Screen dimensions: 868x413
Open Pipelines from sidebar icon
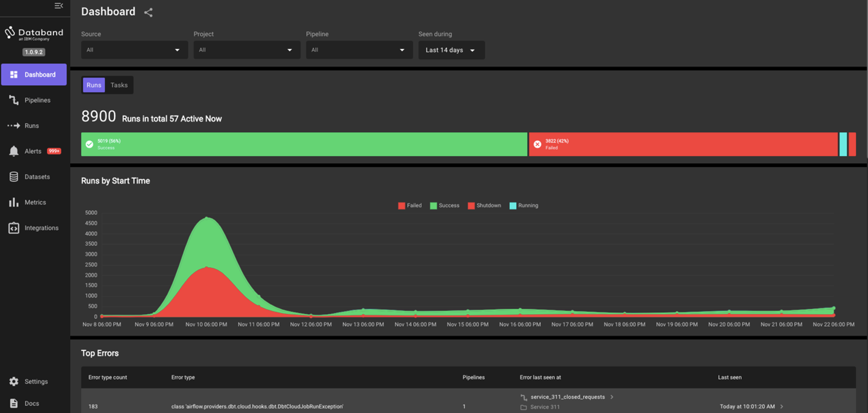click(x=14, y=100)
